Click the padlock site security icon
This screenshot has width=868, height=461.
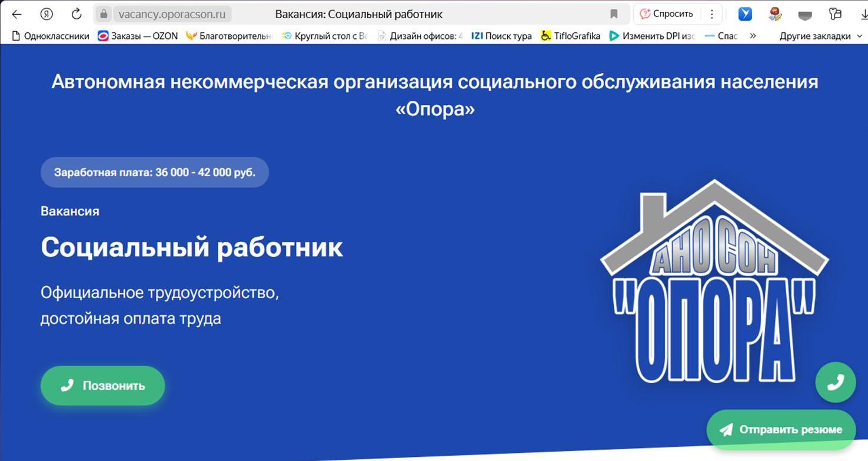[x=104, y=14]
